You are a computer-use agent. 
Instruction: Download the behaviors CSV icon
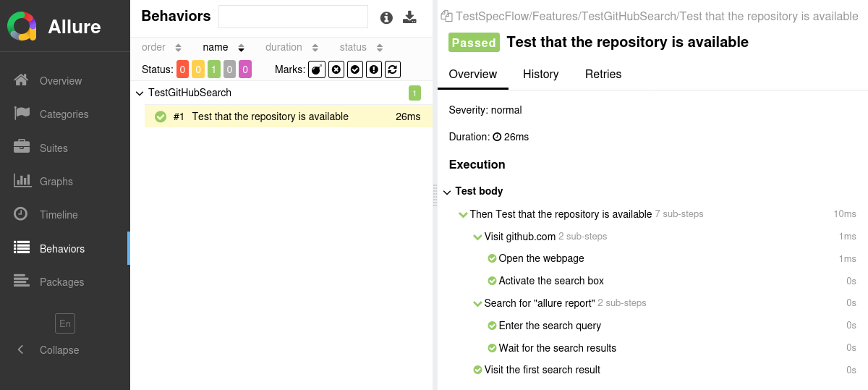coord(410,17)
